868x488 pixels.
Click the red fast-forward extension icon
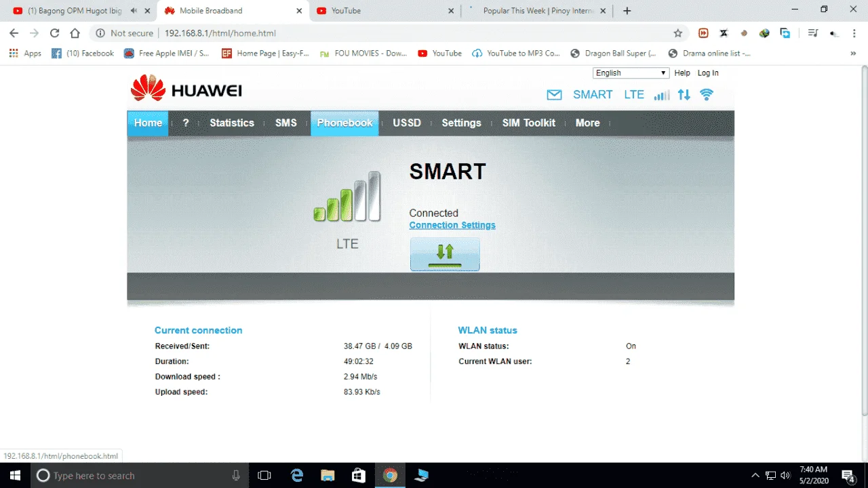703,33
